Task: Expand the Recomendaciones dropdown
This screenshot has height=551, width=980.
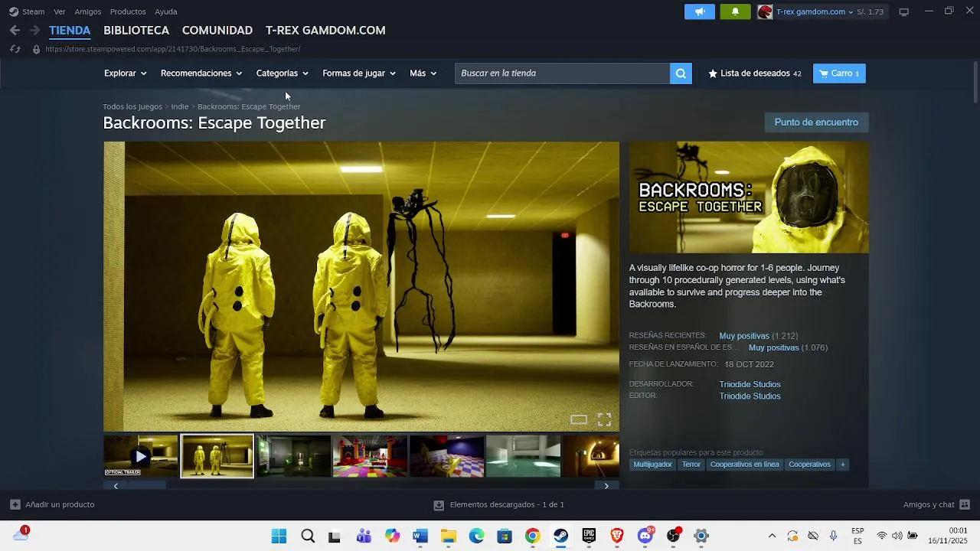Action: (201, 73)
